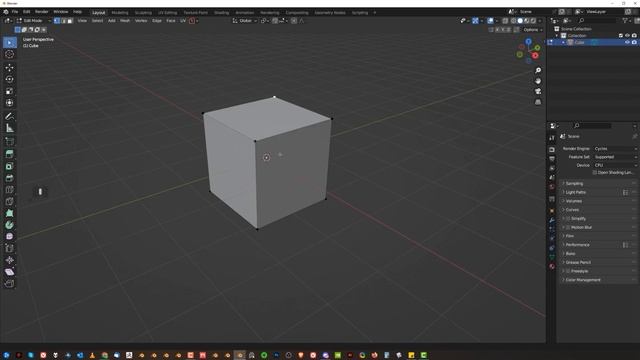Select the Move tool
This screenshot has height=360, width=640.
click(10, 68)
